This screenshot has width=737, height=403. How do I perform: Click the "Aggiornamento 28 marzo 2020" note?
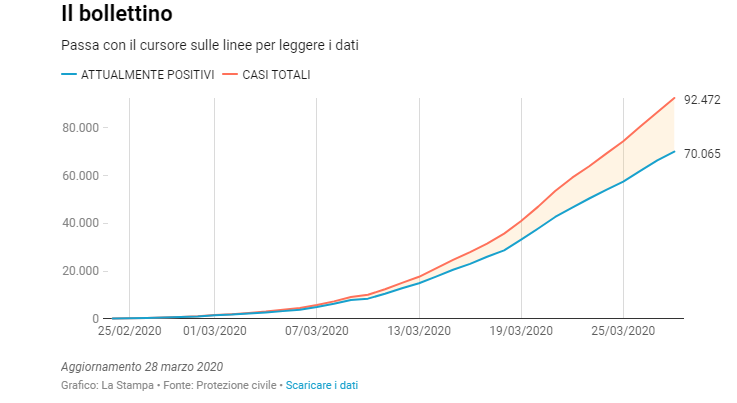coord(141,366)
